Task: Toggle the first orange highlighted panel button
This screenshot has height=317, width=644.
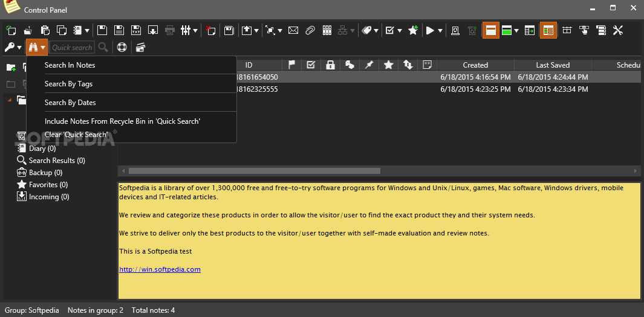Action: coord(491,30)
